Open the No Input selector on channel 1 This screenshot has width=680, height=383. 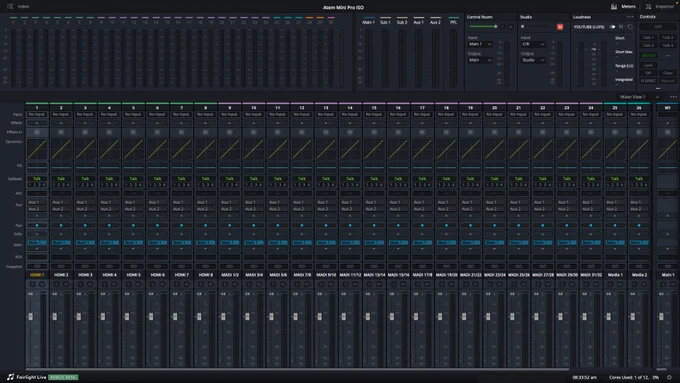pos(37,115)
